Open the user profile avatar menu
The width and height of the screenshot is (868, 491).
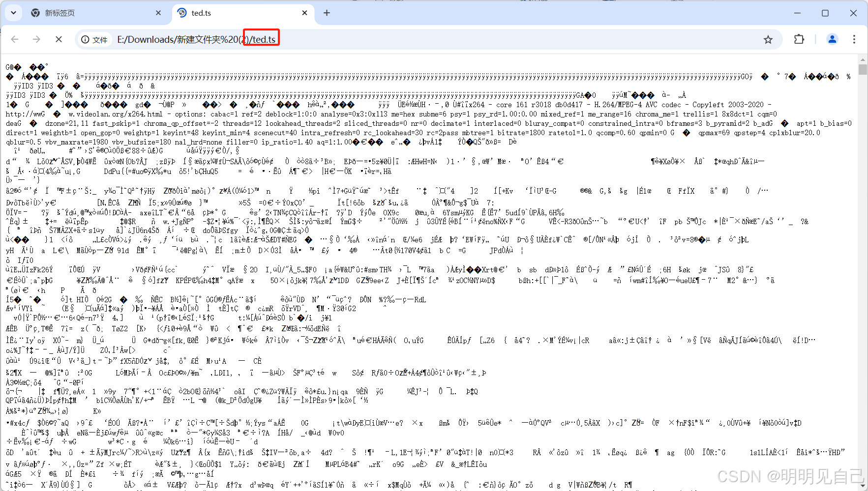click(x=832, y=39)
